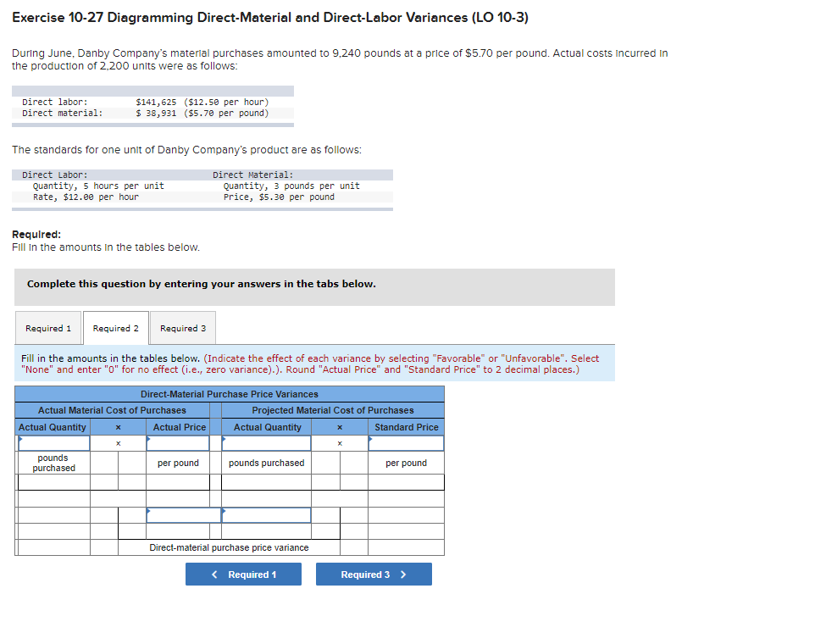Click the multiplication cell in the Projected purchases section
The width and height of the screenshot is (815, 644).
coord(339,443)
